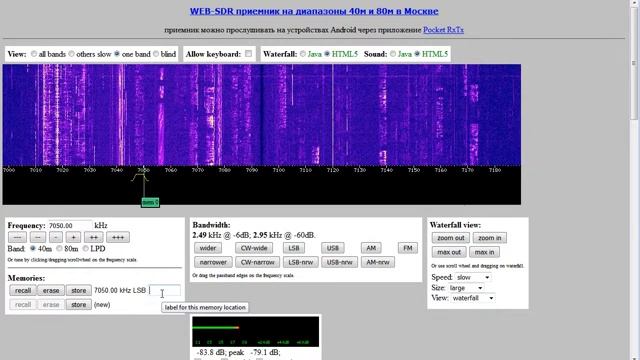Select the 'others slow' view option
640x360 pixels.
coord(71,54)
